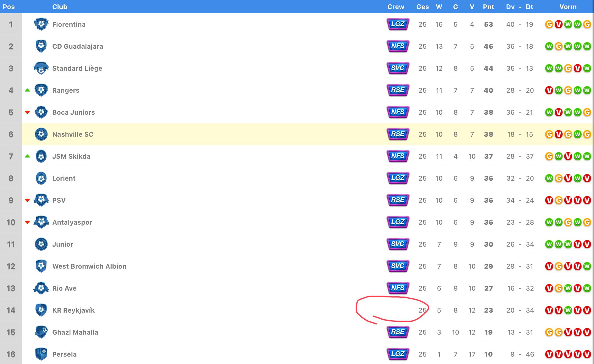This screenshot has height=364, width=594.
Task: Sort table by the Vorm column header
Action: 568,7
